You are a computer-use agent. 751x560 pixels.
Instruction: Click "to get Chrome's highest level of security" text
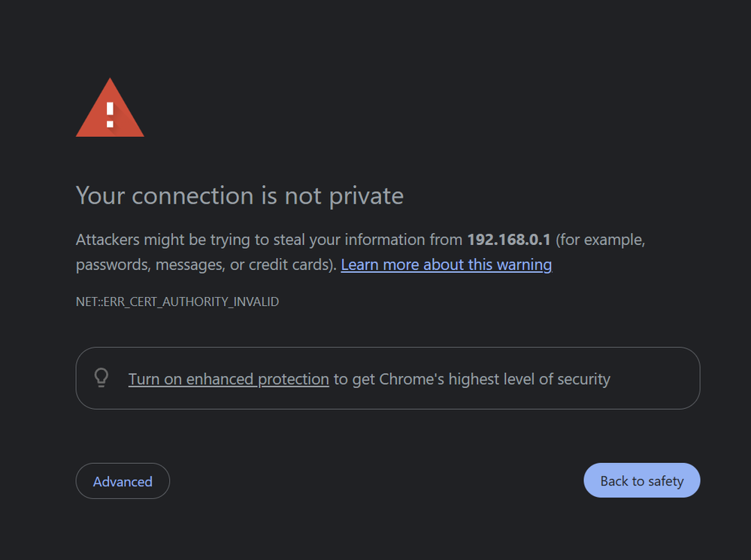471,379
